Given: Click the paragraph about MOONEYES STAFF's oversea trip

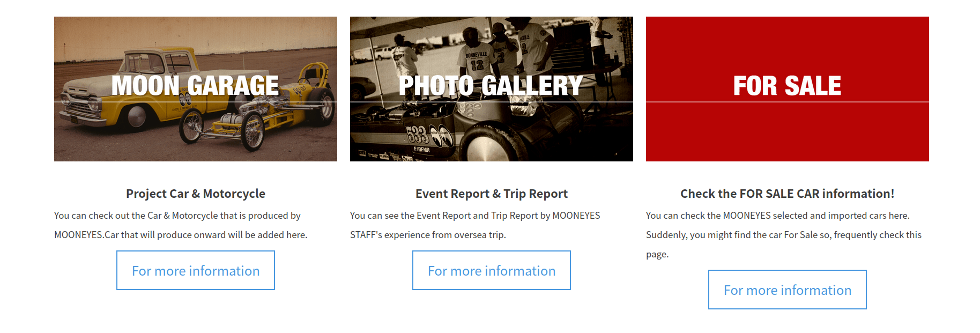Looking at the screenshot, I should tap(475, 225).
